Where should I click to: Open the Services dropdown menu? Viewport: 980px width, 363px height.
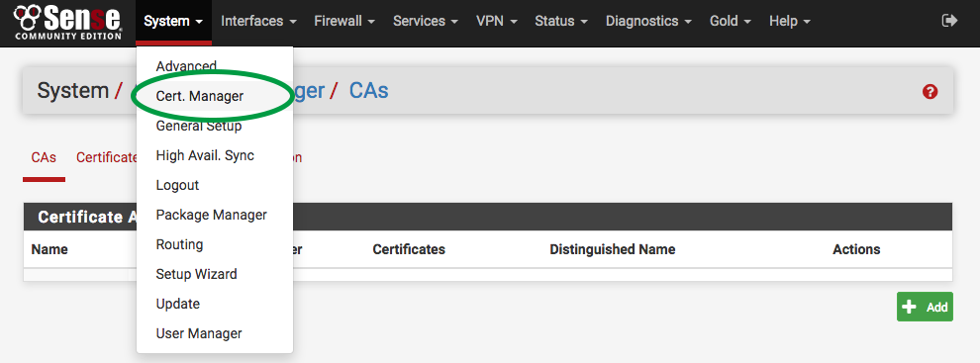(x=426, y=21)
